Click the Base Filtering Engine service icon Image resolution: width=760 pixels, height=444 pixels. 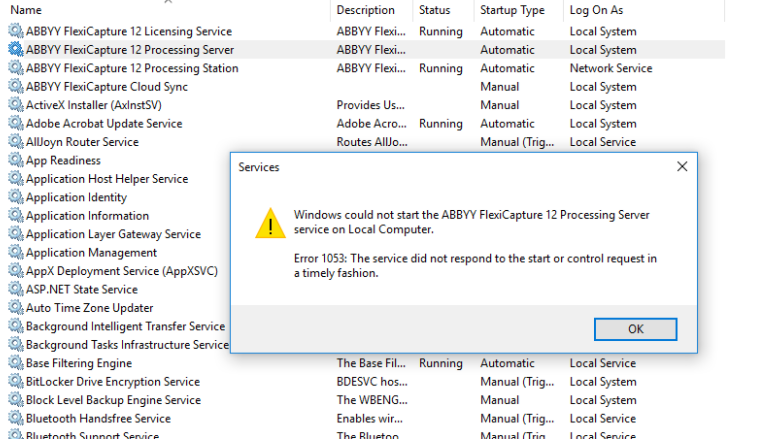[x=16, y=363]
